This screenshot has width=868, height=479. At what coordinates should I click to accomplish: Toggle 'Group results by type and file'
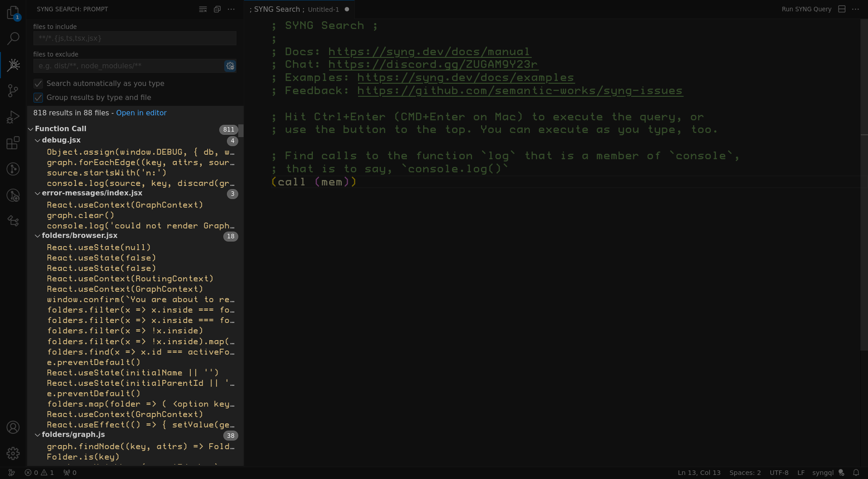(x=38, y=98)
